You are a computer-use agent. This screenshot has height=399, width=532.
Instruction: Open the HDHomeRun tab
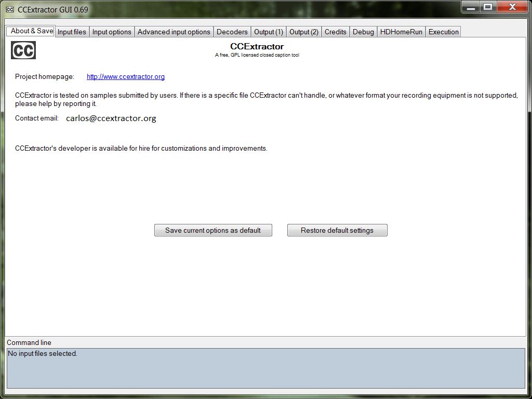click(401, 32)
